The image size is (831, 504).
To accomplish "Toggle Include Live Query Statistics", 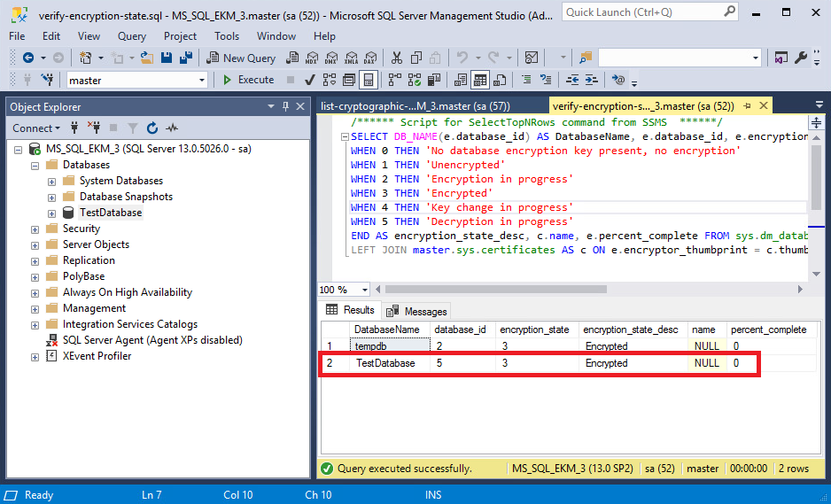I will 415,80.
